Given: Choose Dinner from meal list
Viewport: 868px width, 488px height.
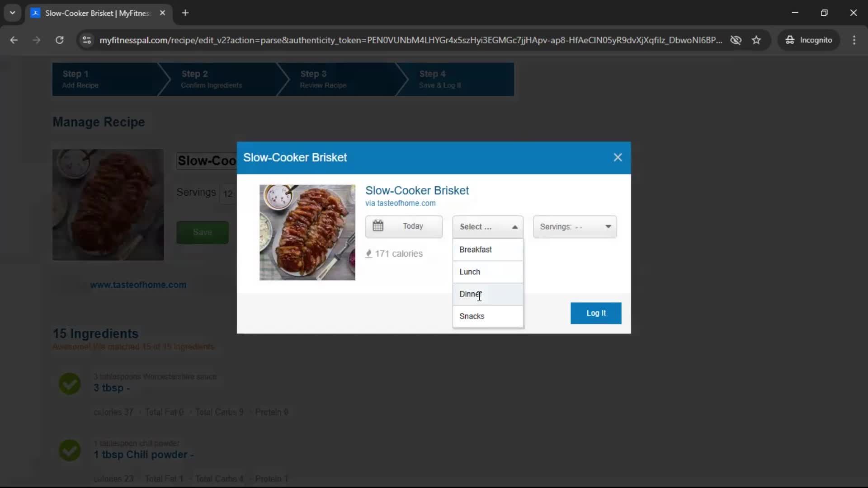Looking at the screenshot, I should (x=488, y=294).
